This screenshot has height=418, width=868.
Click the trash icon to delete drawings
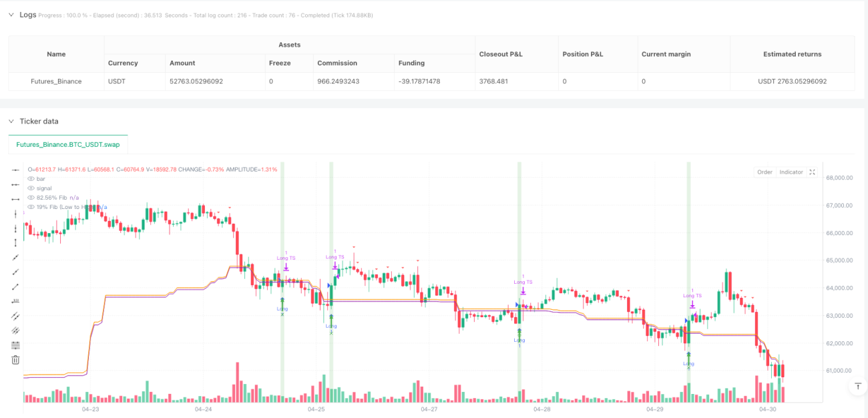point(15,360)
